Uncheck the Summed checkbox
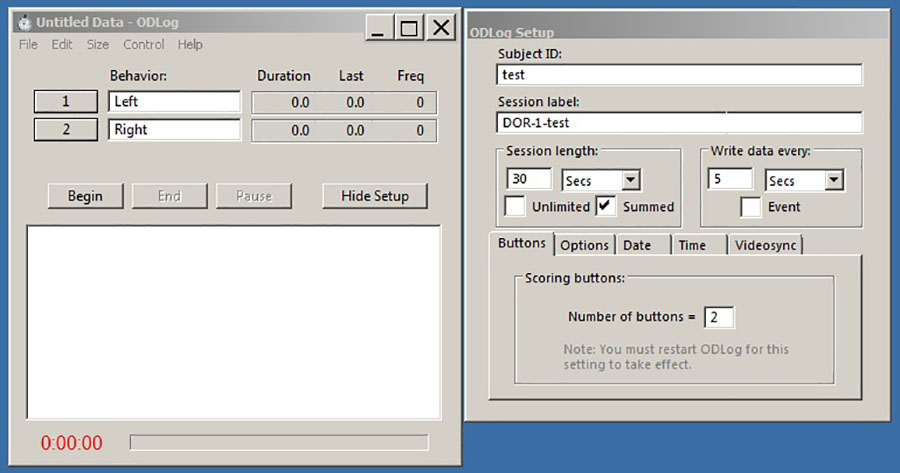 (x=606, y=206)
